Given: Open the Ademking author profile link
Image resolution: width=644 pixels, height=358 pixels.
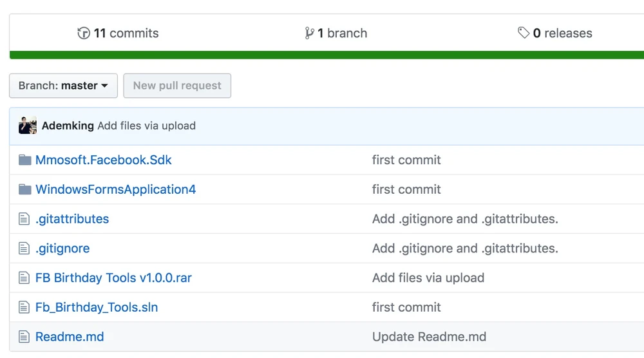Looking at the screenshot, I should (x=68, y=126).
